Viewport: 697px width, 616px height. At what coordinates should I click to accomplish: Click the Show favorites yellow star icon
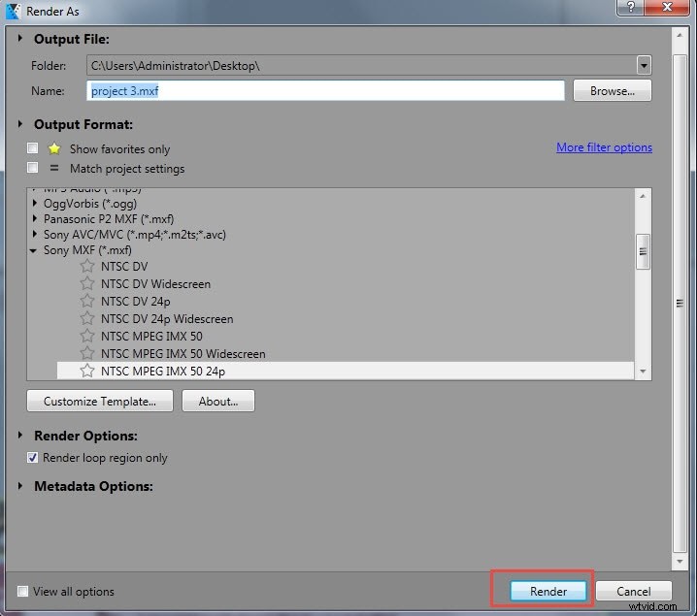click(54, 148)
